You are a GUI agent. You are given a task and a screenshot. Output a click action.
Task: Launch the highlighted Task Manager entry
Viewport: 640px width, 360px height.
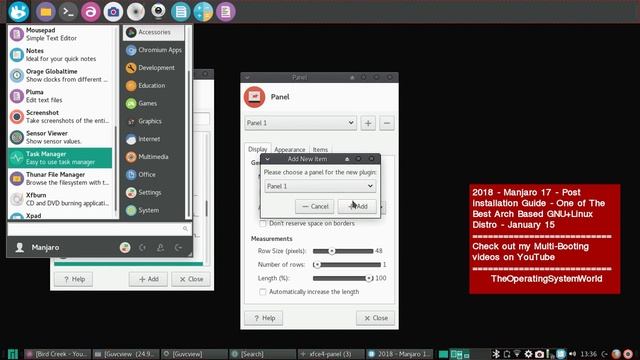[x=60, y=158]
